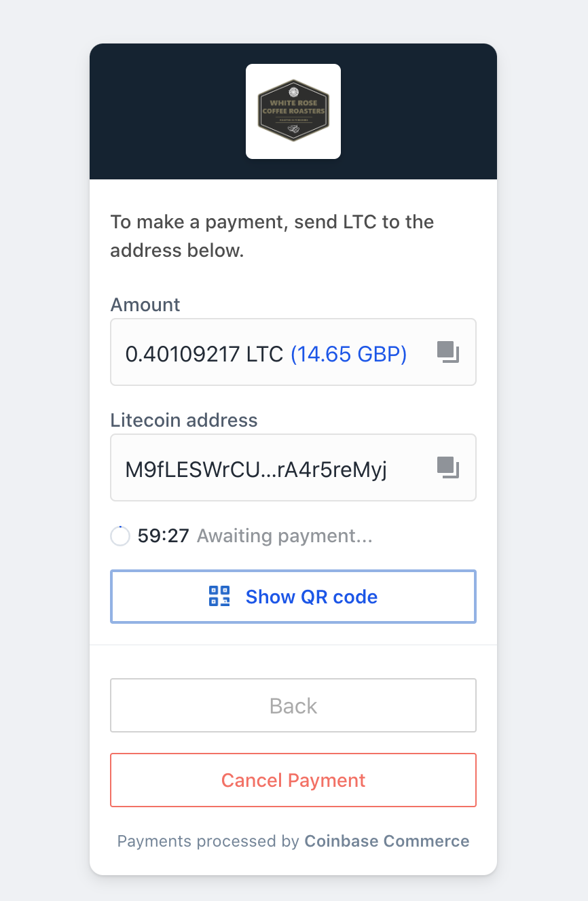Click the QR code icon

click(219, 596)
